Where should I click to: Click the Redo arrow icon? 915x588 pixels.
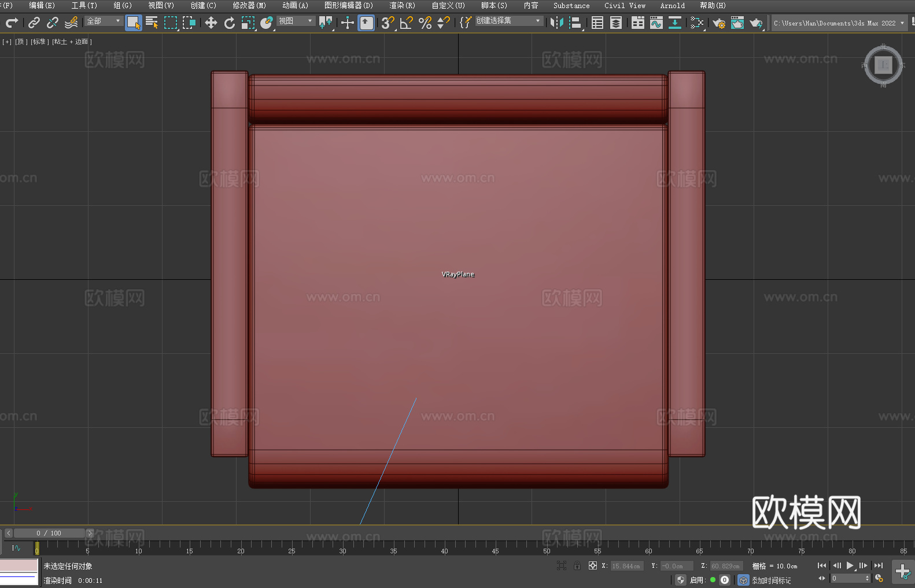coord(12,23)
